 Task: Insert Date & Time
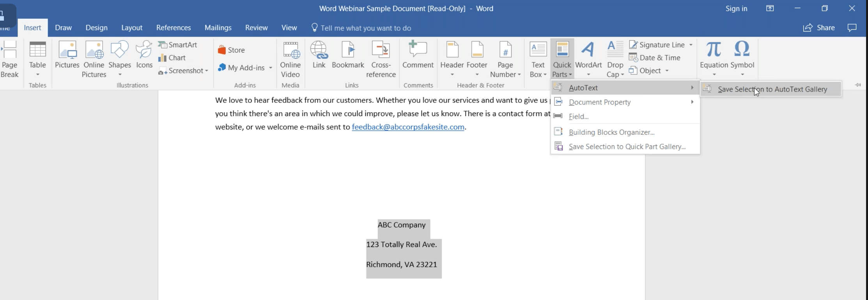point(655,58)
